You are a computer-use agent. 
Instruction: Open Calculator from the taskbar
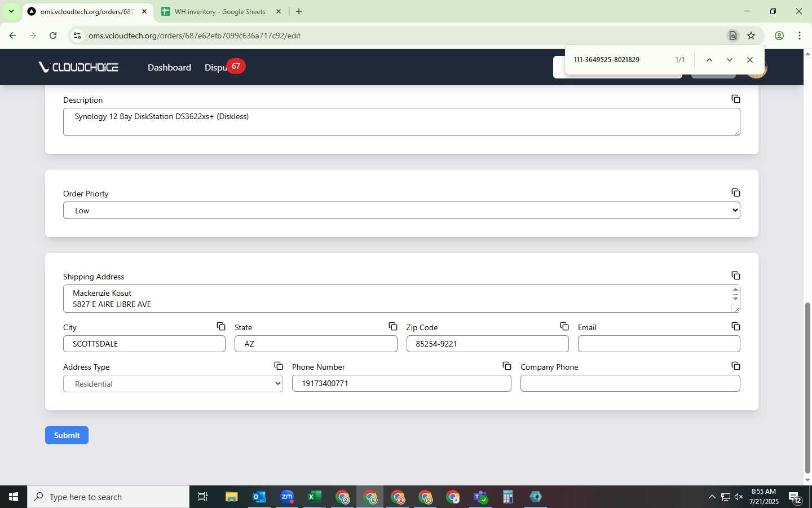[508, 497]
